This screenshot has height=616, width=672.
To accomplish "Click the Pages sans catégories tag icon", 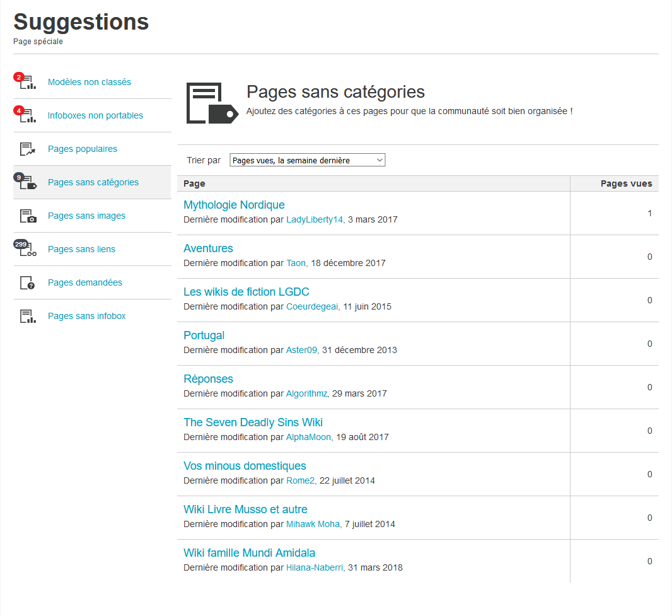I will [x=28, y=183].
